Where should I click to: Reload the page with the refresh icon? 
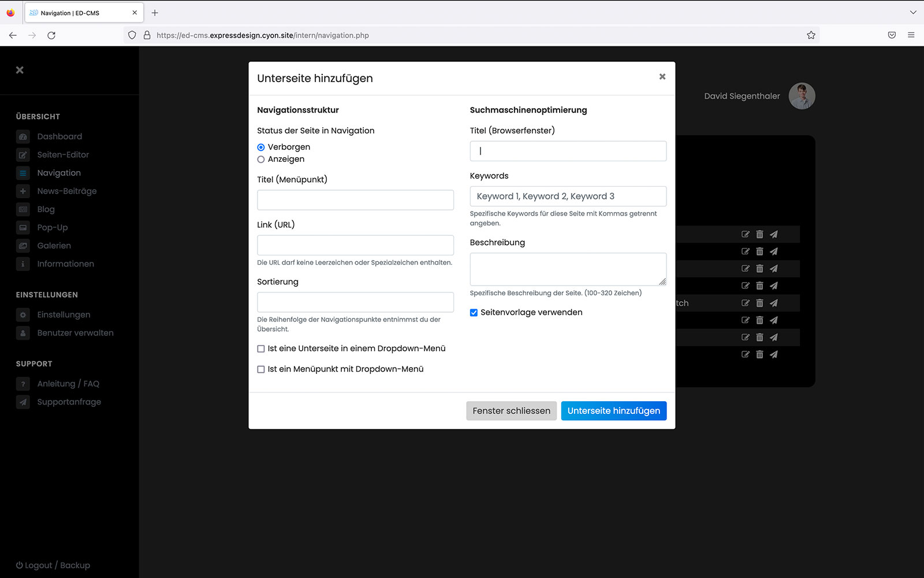tap(51, 35)
